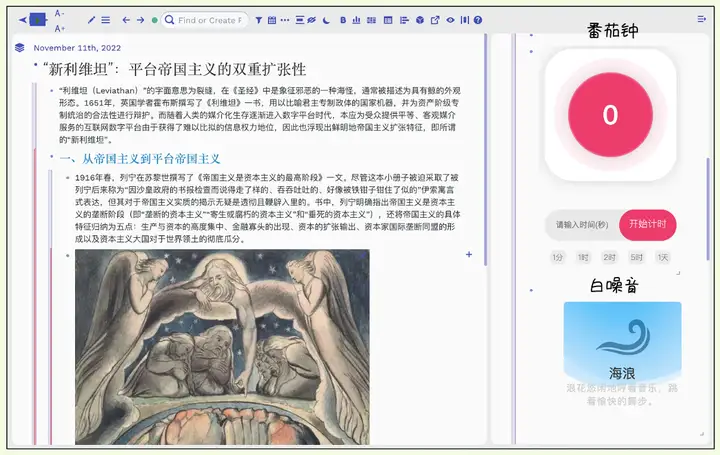Click the green sync status dot
Screen dimensions: 720x455
(x=155, y=20)
